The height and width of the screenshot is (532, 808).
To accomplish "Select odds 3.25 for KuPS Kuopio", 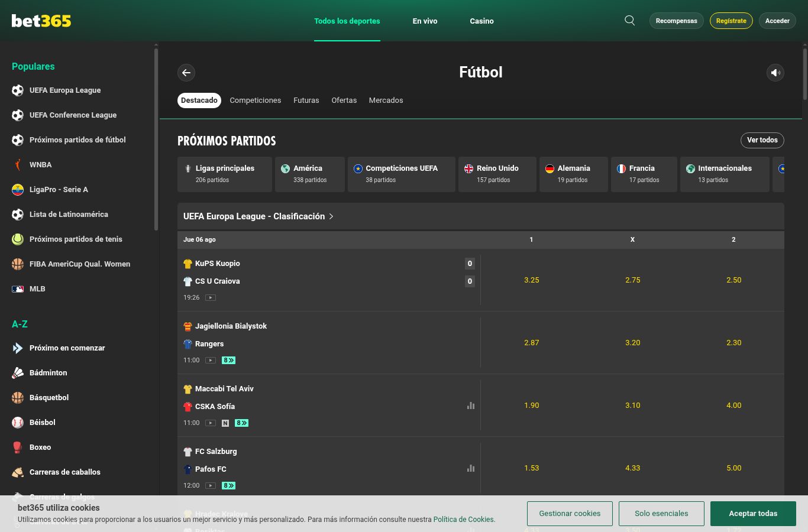I will [532, 280].
